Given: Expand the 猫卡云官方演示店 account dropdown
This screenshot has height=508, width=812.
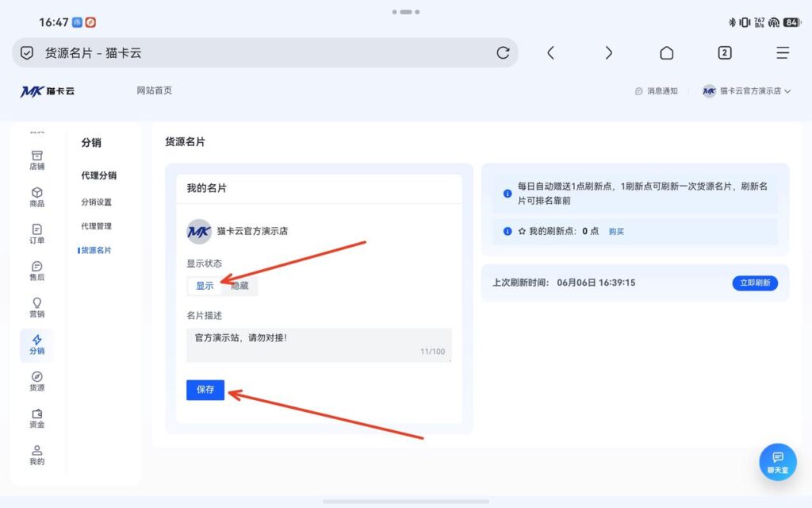Looking at the screenshot, I should click(x=747, y=91).
